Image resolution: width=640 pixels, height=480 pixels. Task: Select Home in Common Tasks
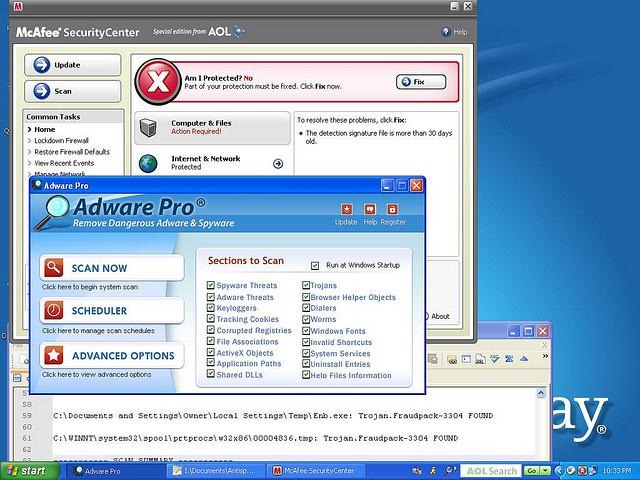(45, 129)
